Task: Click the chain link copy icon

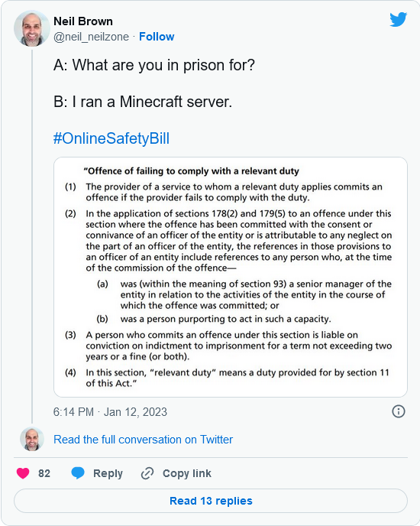Action: [147, 473]
